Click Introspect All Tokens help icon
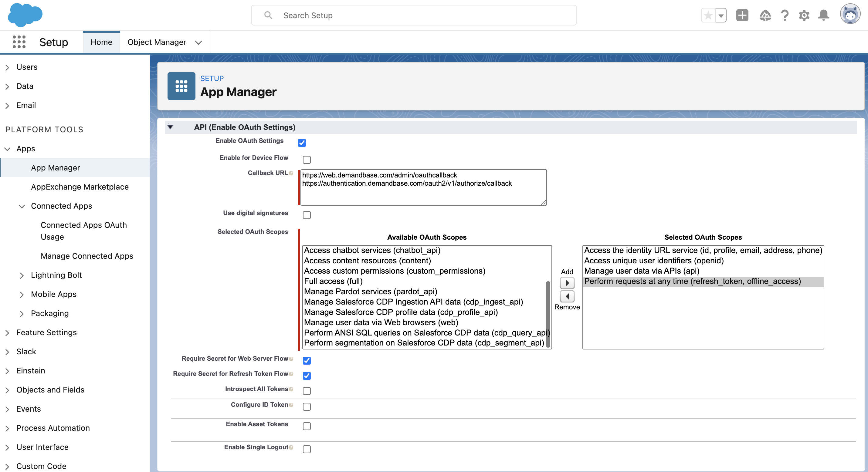This screenshot has height=472, width=868. [x=291, y=389]
